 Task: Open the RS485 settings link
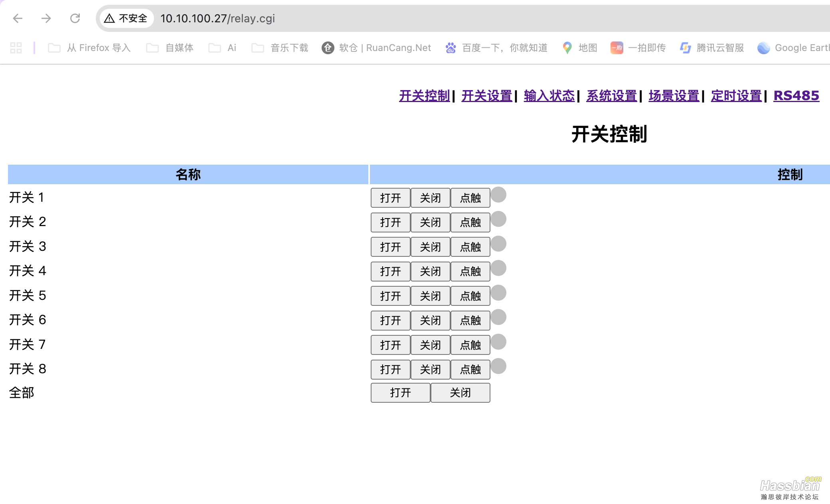coord(796,96)
